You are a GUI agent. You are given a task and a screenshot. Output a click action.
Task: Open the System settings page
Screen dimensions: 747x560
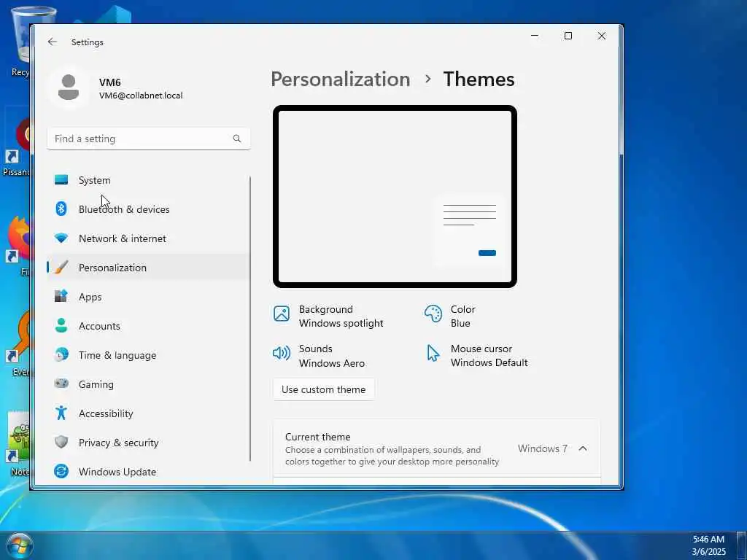pos(149,180)
